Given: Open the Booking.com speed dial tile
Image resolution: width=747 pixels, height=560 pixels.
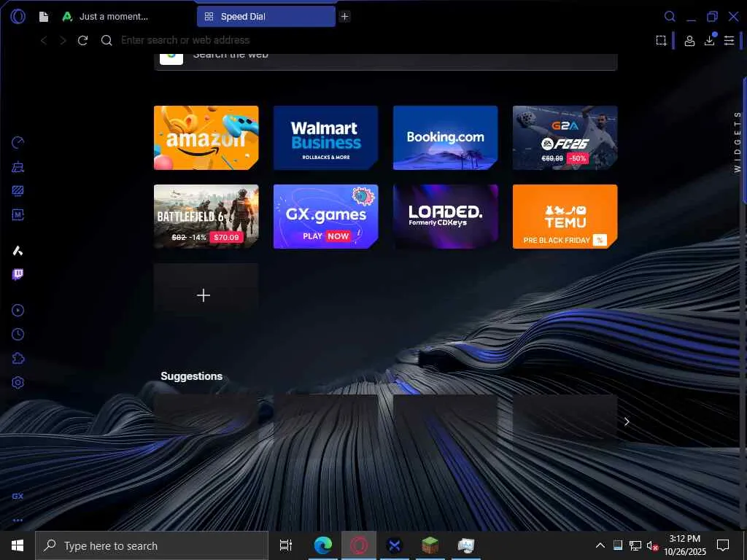Looking at the screenshot, I should click(446, 138).
